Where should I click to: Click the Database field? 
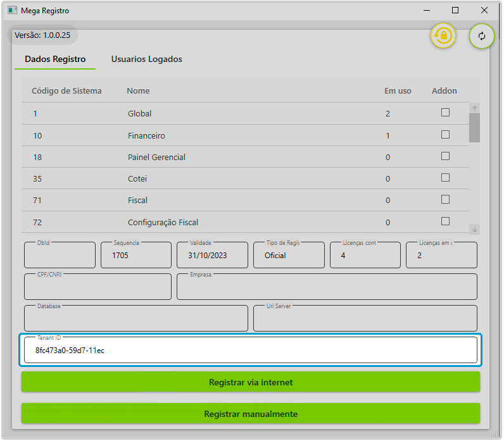coord(136,318)
